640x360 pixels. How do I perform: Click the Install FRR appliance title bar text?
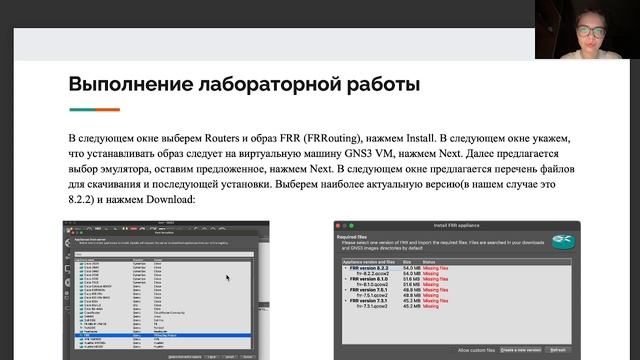[x=456, y=226]
